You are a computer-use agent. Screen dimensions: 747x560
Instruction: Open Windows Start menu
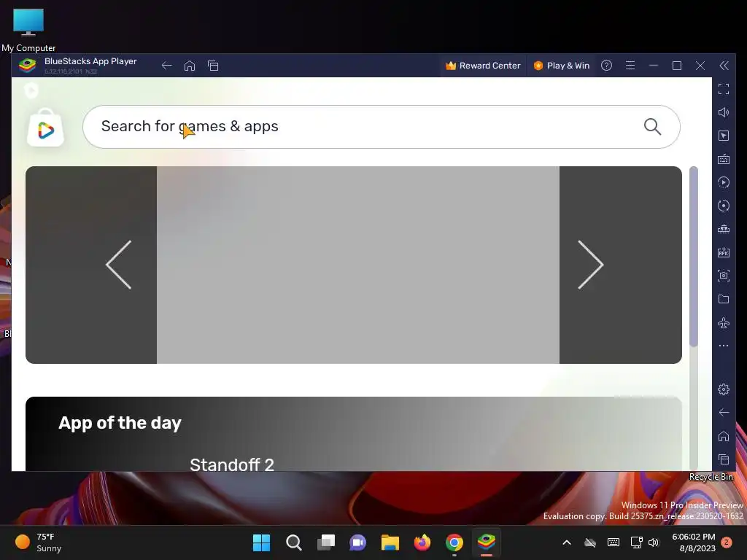click(x=261, y=542)
